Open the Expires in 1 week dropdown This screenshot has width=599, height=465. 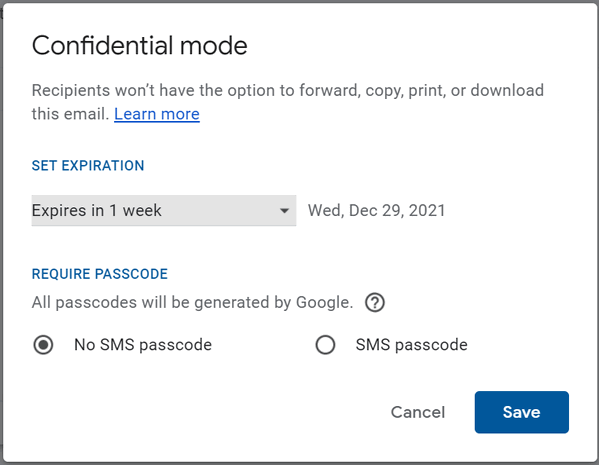[164, 211]
